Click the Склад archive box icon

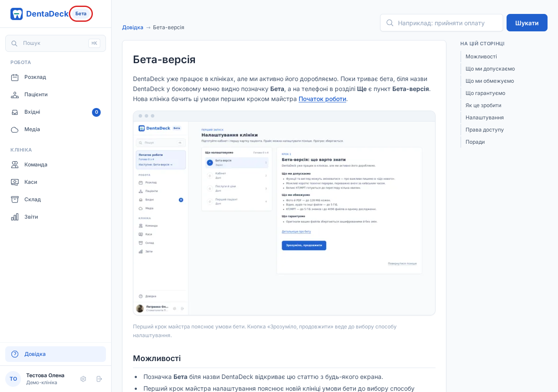click(15, 199)
